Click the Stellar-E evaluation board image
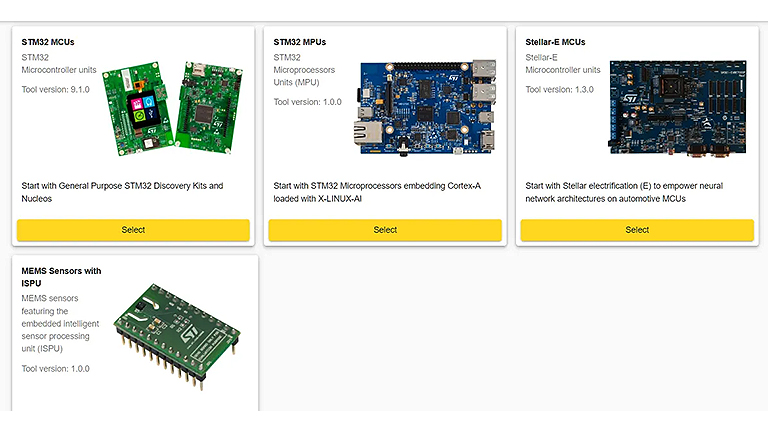This screenshot has width=768, height=432. (x=680, y=107)
